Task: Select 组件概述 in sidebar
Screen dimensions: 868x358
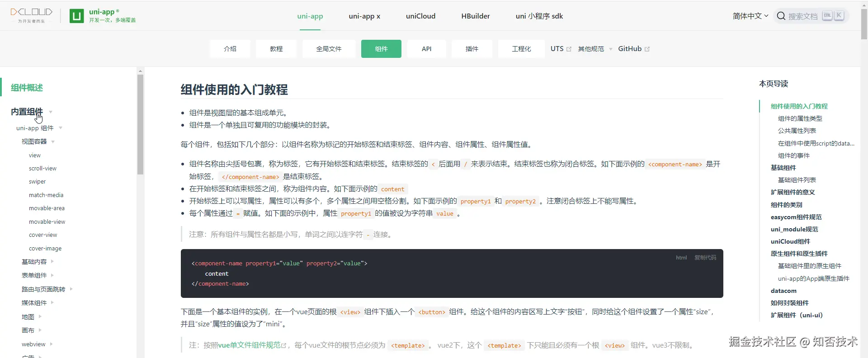Action: tap(27, 88)
